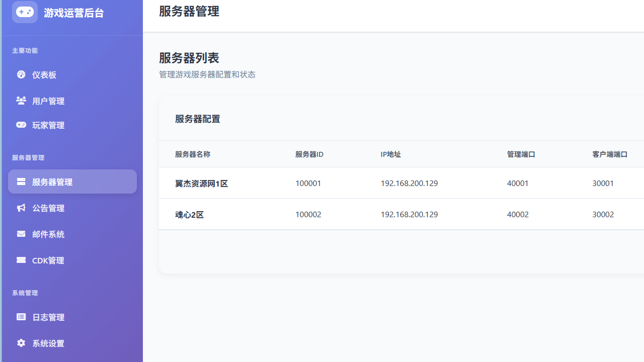The width and height of the screenshot is (644, 362).
Task: Select the gamepad icon beside 玩家管理
Action: (x=21, y=125)
